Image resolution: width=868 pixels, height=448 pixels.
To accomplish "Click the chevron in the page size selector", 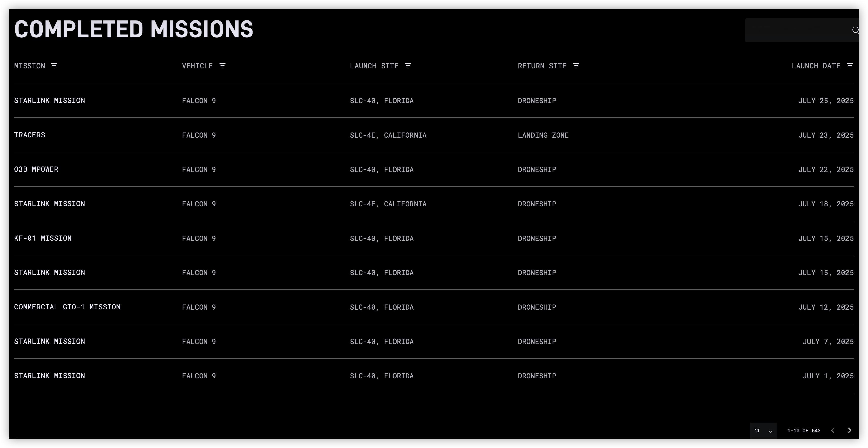I will pyautogui.click(x=770, y=431).
